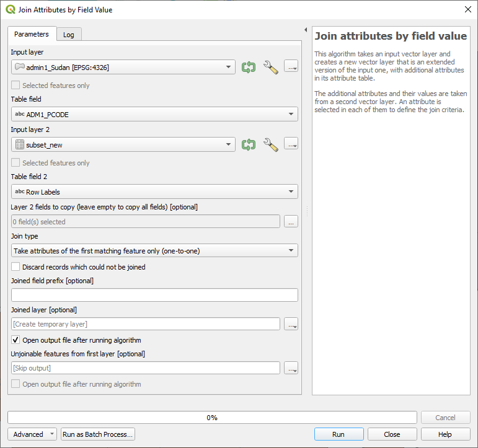
Task: Switch to the Log tab
Action: coord(69,35)
